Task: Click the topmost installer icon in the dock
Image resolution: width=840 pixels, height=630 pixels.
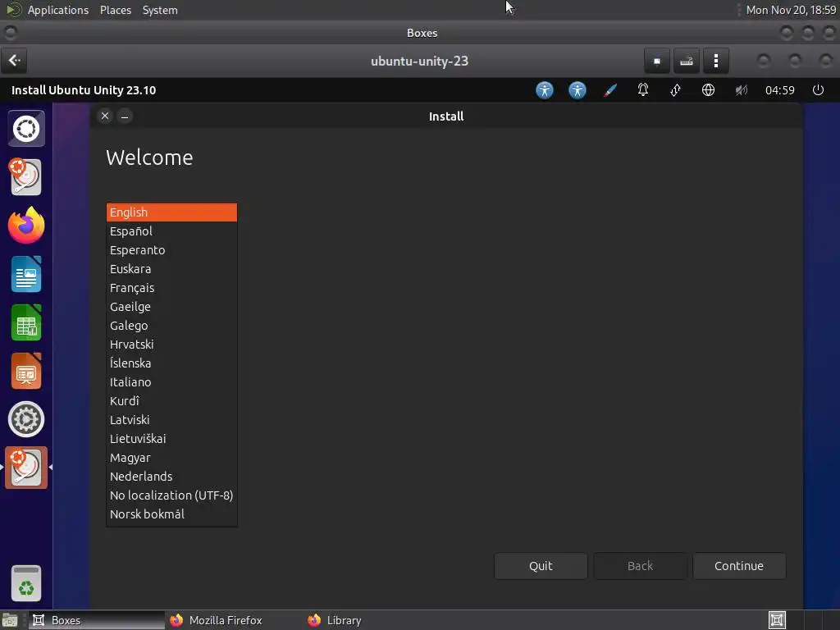Action: pos(25,177)
